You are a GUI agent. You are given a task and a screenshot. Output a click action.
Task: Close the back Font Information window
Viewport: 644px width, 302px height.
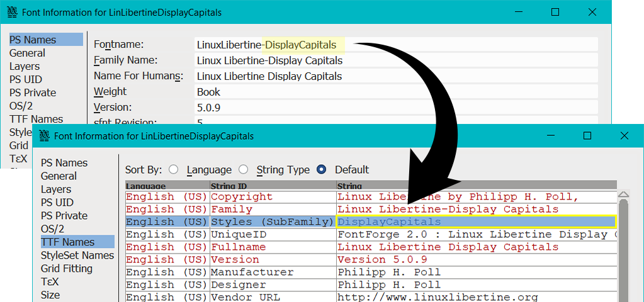[x=592, y=13]
